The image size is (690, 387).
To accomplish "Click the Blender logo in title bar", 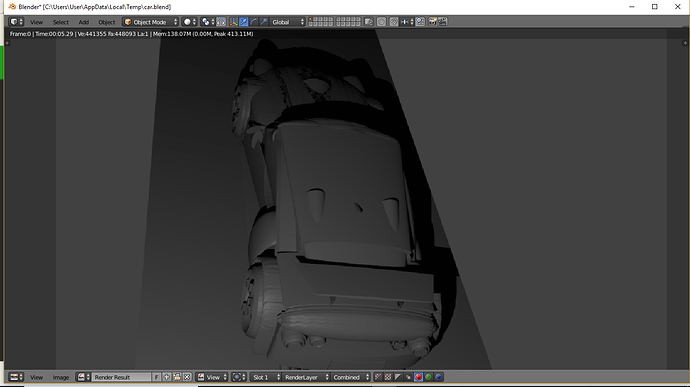I will point(12,7).
